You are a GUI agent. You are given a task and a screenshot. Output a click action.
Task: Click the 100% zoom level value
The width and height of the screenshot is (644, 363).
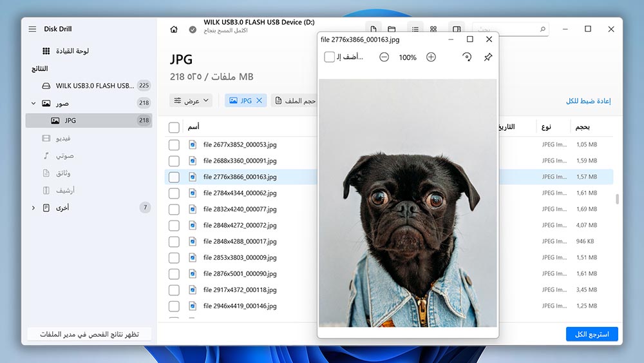coord(408,57)
